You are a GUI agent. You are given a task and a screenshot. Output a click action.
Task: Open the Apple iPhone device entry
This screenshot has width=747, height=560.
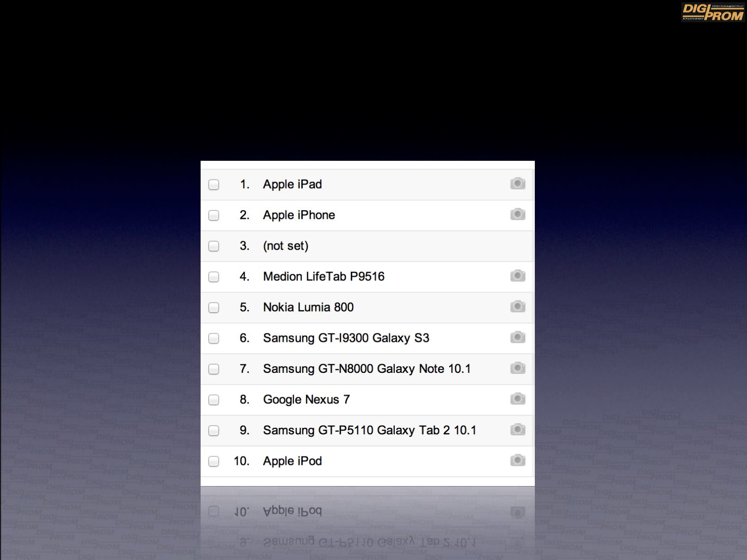[x=299, y=215]
